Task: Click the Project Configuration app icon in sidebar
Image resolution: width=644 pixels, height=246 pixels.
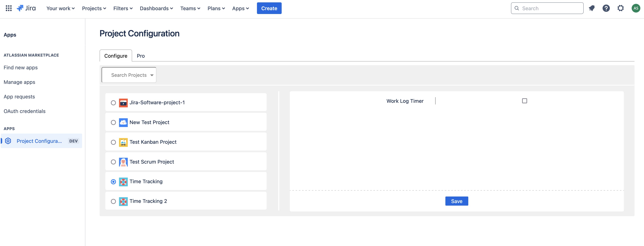Action: (8, 141)
